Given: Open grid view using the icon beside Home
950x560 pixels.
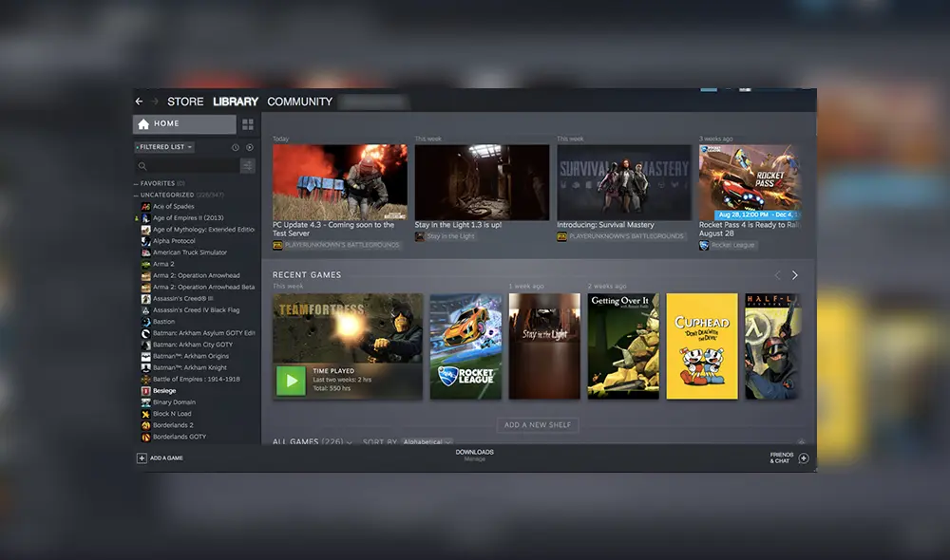Looking at the screenshot, I should tap(249, 123).
